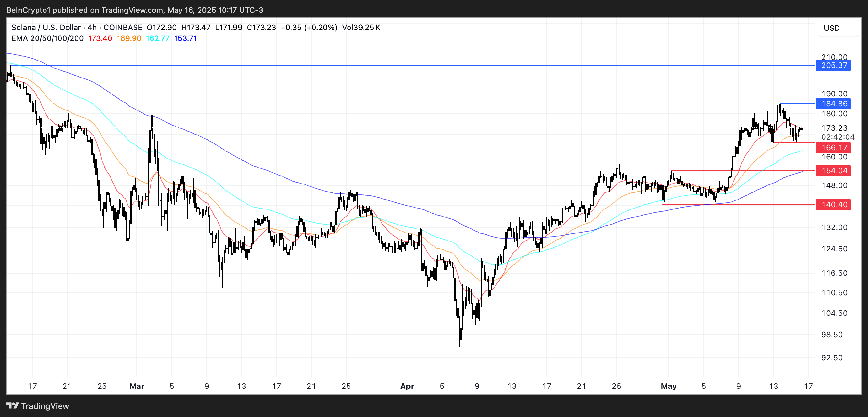The image size is (868, 417).
Task: Toggle the 184.86 resistance level label
Action: (x=833, y=104)
